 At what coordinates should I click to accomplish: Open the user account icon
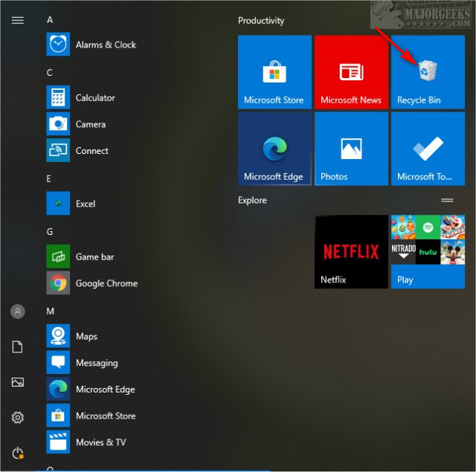[18, 311]
